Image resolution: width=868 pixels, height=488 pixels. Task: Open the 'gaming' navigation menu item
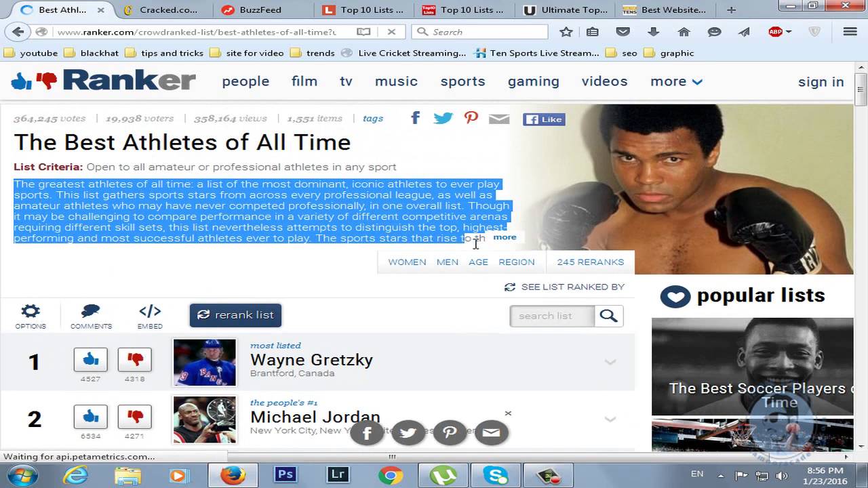tap(534, 81)
